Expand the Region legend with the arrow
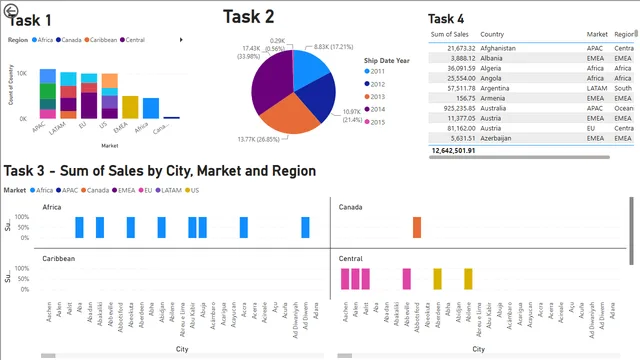The width and height of the screenshot is (640, 360). 181,40
